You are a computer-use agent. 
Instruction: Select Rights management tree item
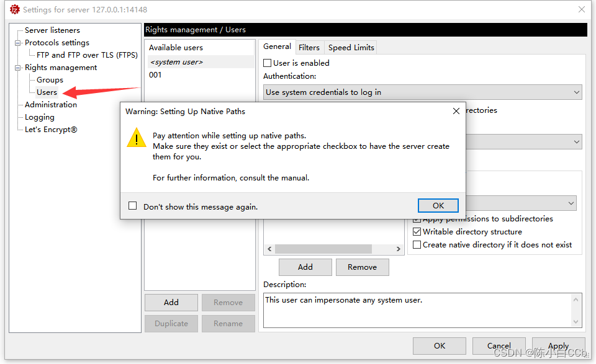61,68
